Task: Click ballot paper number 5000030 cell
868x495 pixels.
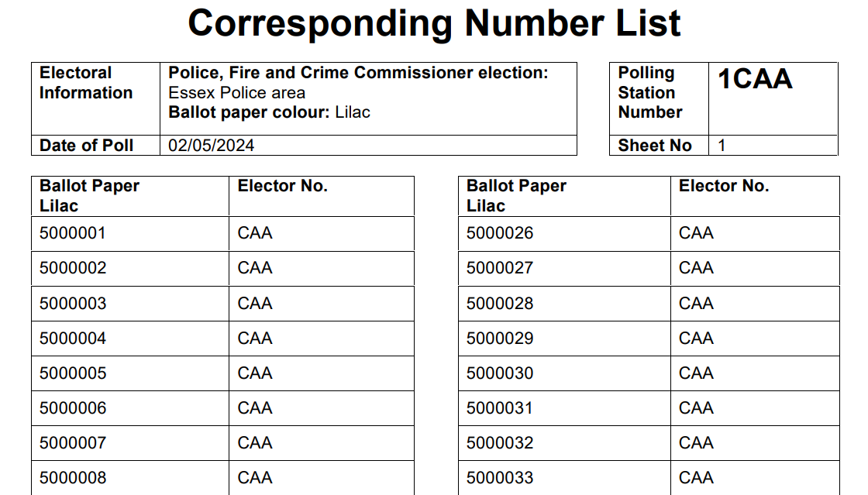Action: (500, 373)
